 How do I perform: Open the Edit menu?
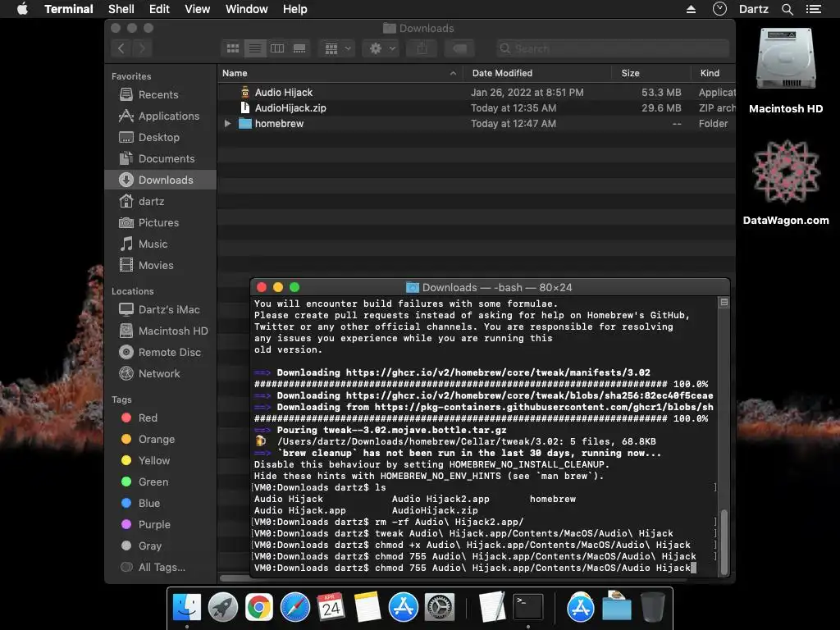tap(159, 9)
